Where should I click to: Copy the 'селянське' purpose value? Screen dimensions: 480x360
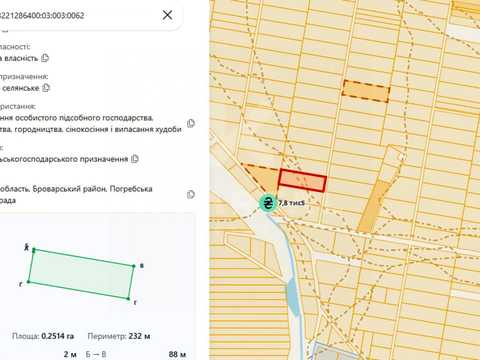point(46,88)
